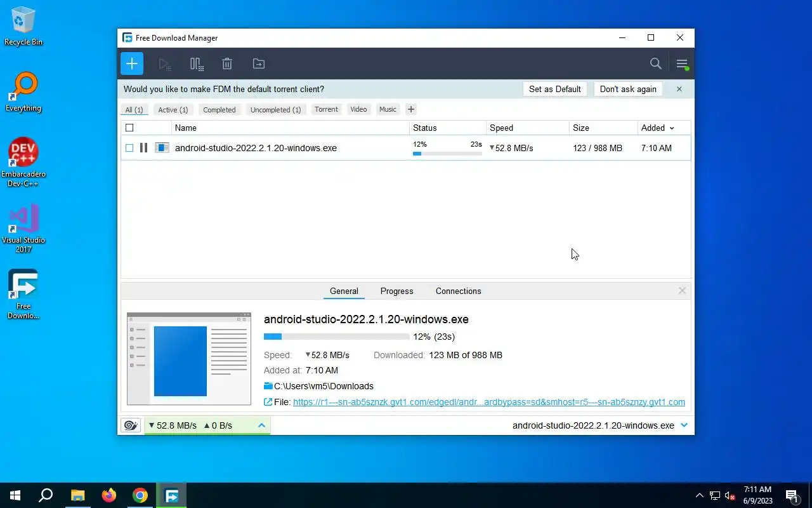
Task: Toggle snail mode speed limiter icon
Action: pos(131,425)
